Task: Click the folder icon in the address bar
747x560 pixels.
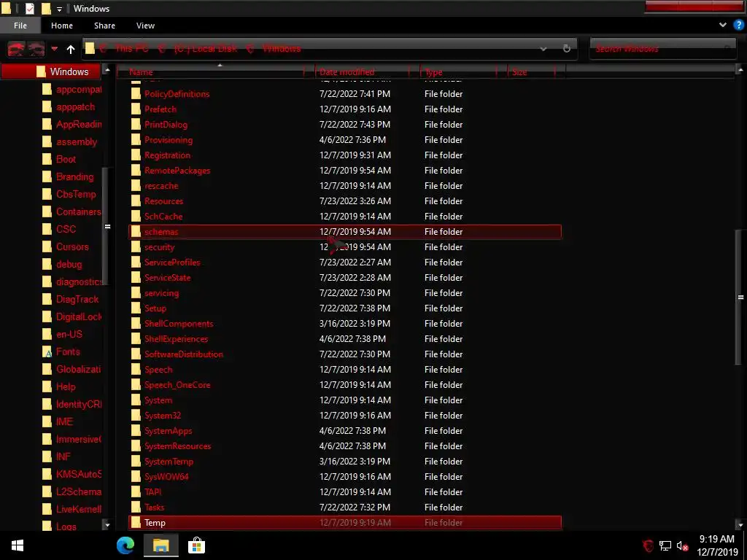Action: [x=90, y=48]
